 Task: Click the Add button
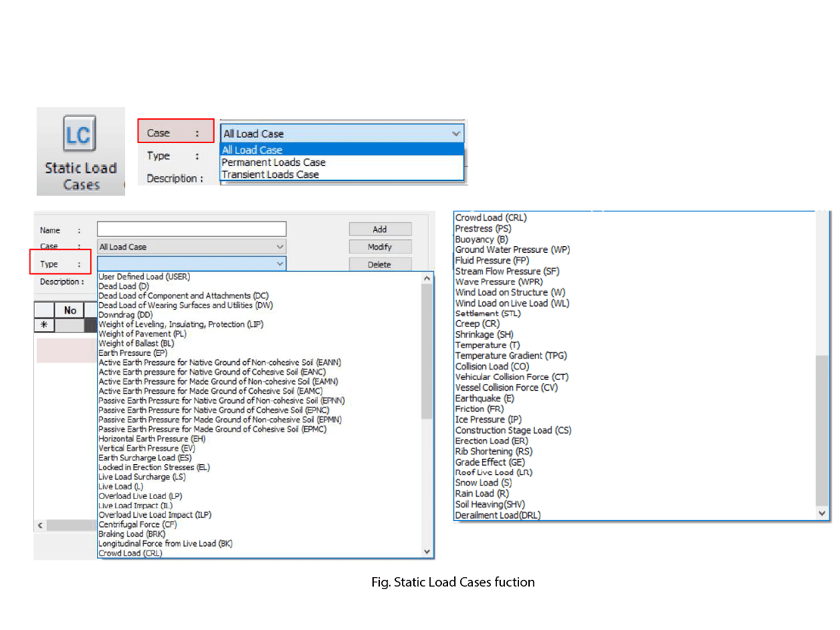[x=380, y=229]
